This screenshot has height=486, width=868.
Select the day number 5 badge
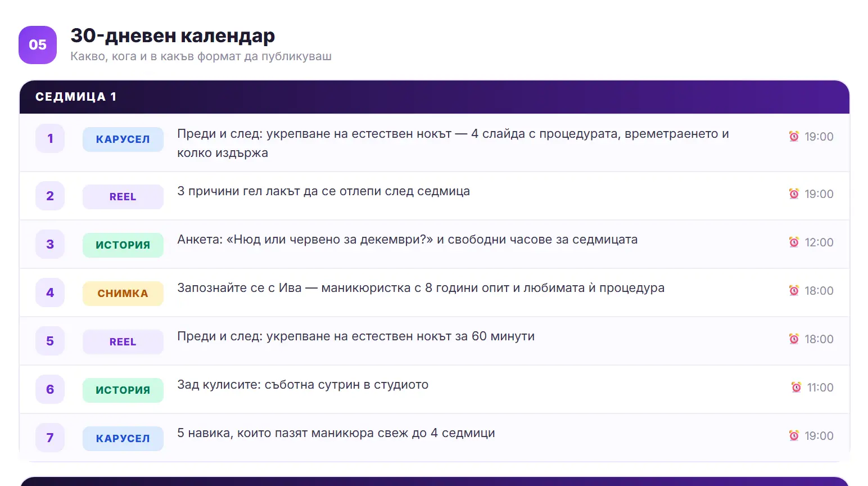50,341
